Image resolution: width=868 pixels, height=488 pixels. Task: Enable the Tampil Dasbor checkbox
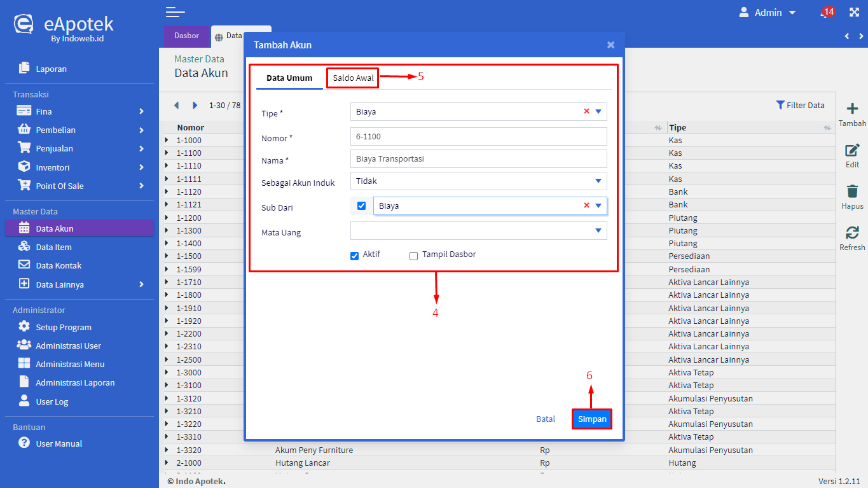pyautogui.click(x=414, y=256)
